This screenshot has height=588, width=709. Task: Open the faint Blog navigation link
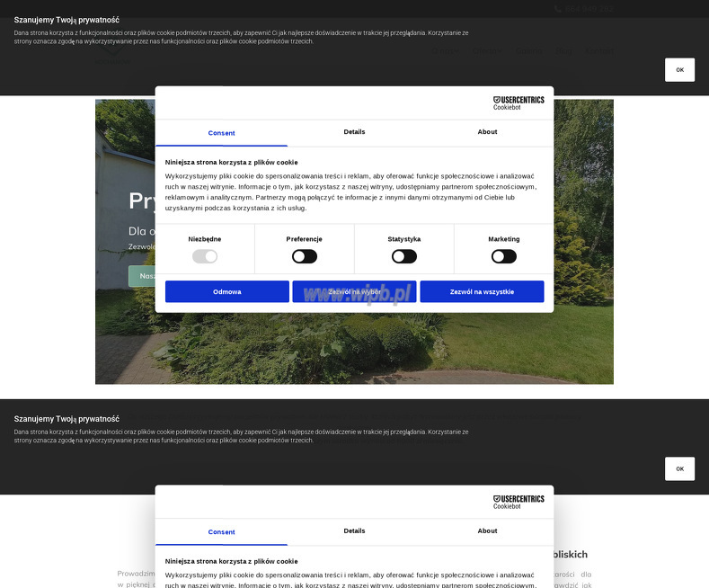(563, 51)
